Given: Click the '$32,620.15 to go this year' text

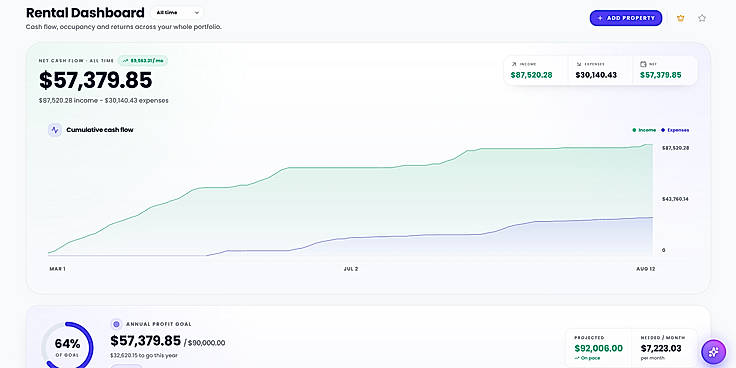Looking at the screenshot, I should 144,355.
